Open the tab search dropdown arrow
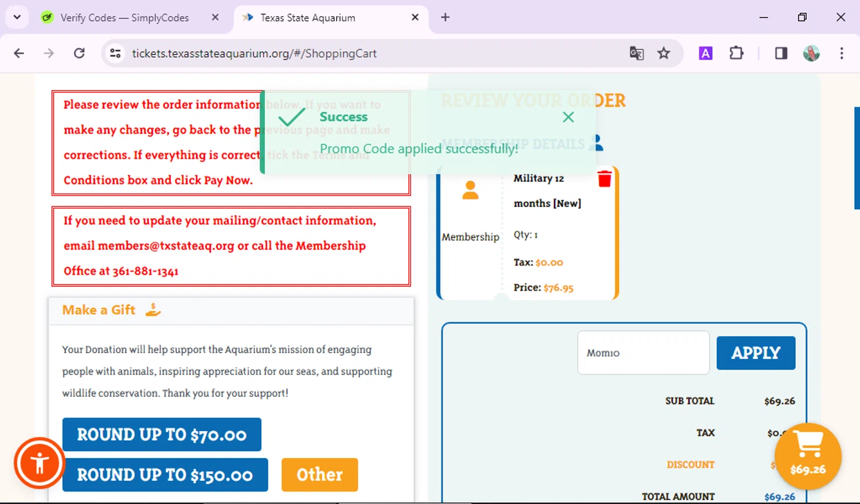The image size is (860, 504). 17,17
